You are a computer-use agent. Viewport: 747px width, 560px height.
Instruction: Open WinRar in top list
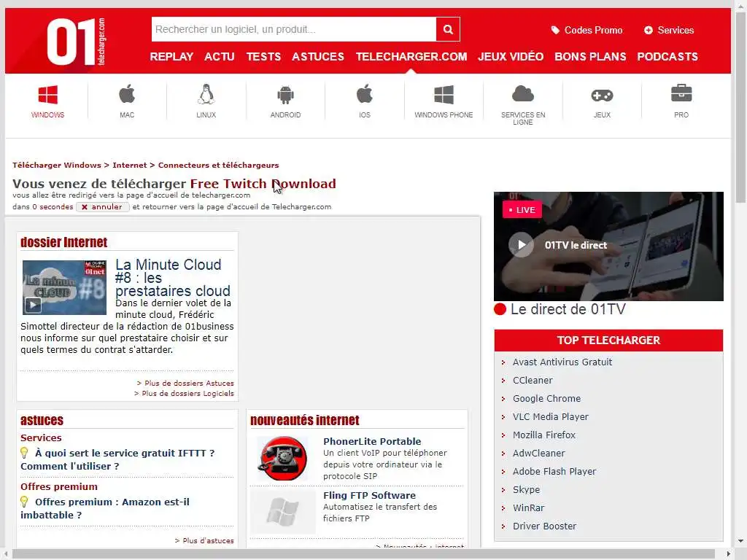(x=528, y=508)
